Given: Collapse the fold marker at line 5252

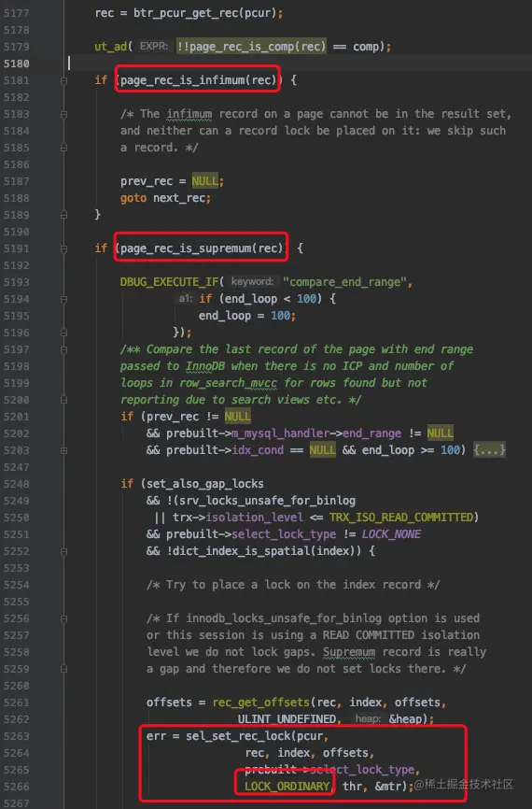Looking at the screenshot, I should tap(63, 551).
